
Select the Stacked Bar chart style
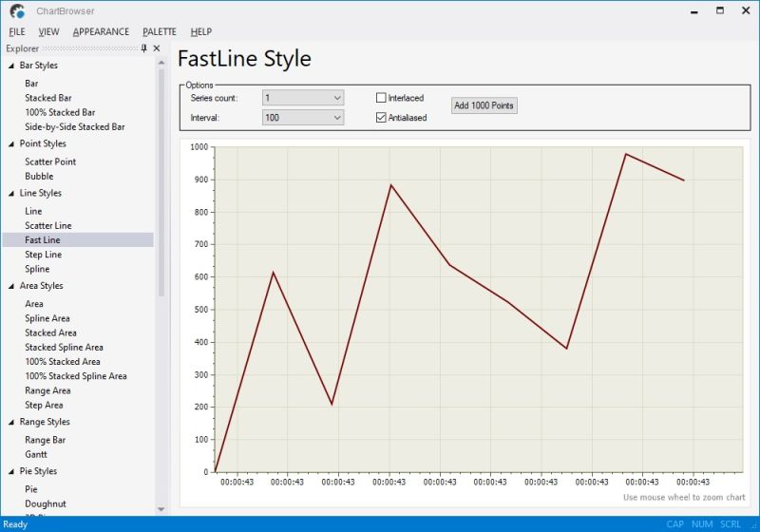click(x=48, y=98)
